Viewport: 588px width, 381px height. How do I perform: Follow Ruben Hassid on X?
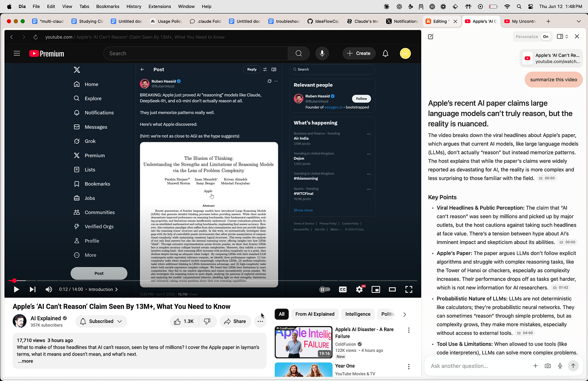tap(361, 98)
